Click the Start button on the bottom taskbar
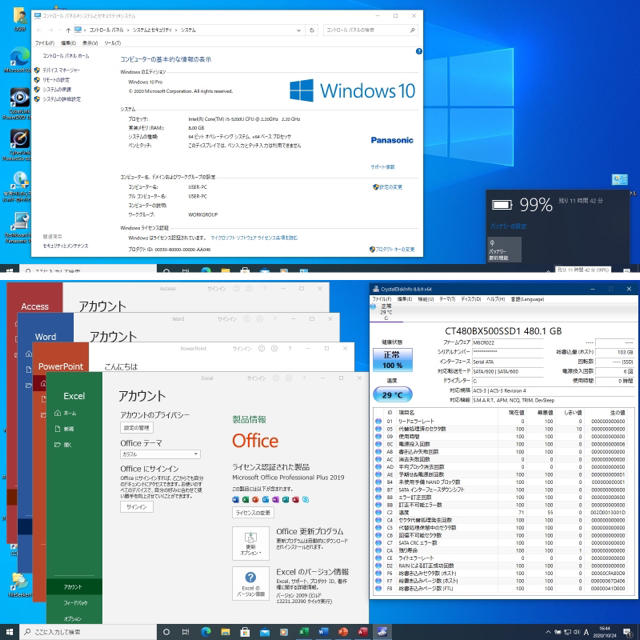The image size is (640, 640). tap(9, 632)
